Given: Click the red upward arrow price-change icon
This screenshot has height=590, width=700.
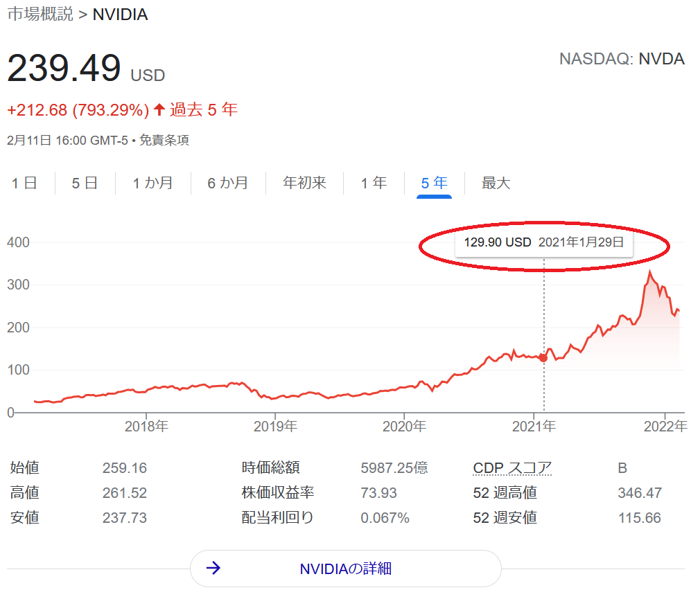Looking at the screenshot, I should (159, 109).
